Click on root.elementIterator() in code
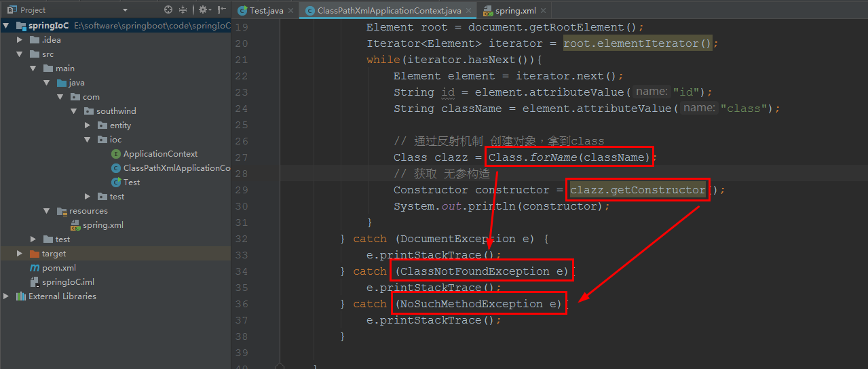Screen dimensions: 868x369 point(637,43)
